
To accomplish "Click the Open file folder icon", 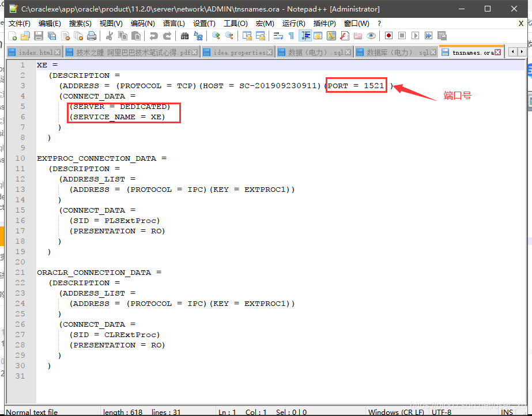I will pyautogui.click(x=25, y=36).
